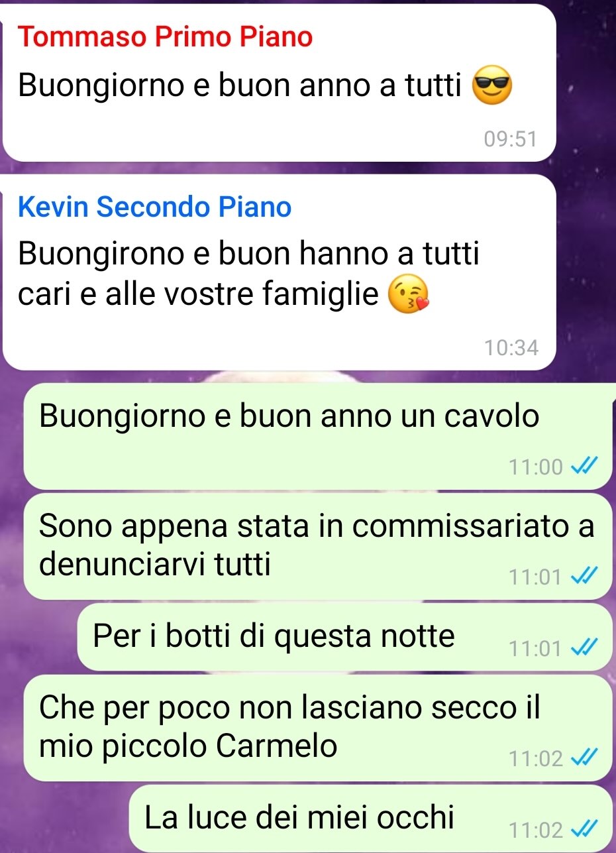The height and width of the screenshot is (853, 616).
Task: Open the Kevin Secondo Piano sender name
Action: point(155,207)
